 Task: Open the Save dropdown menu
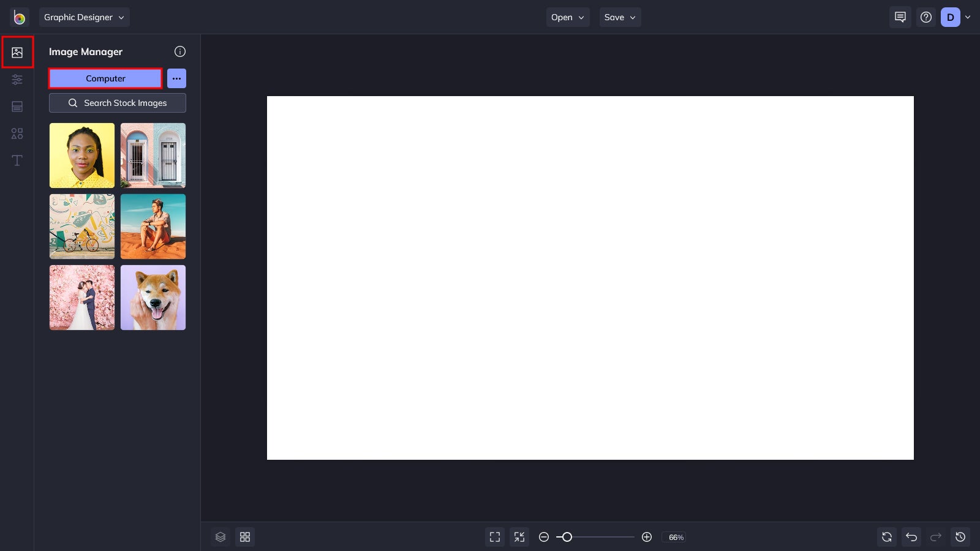pyautogui.click(x=620, y=17)
